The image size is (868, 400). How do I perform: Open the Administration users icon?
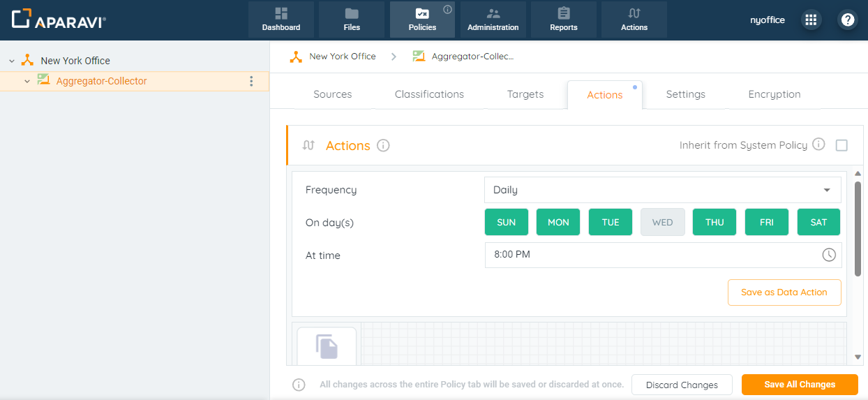(493, 14)
